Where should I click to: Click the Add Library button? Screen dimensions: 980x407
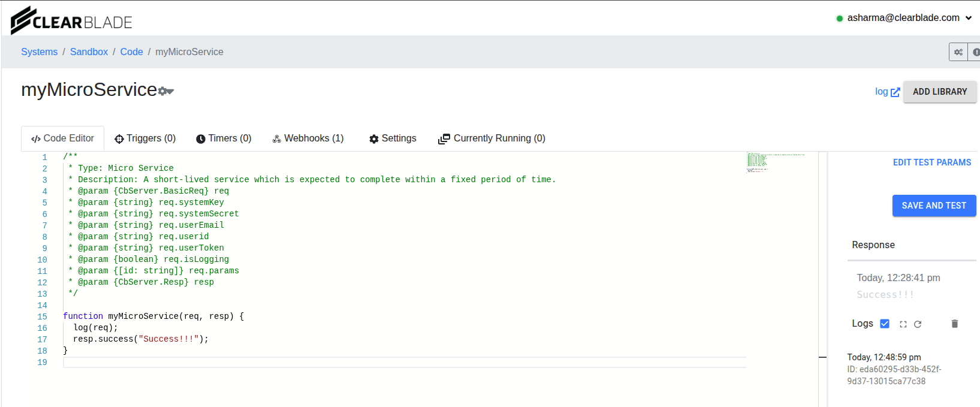pos(939,92)
